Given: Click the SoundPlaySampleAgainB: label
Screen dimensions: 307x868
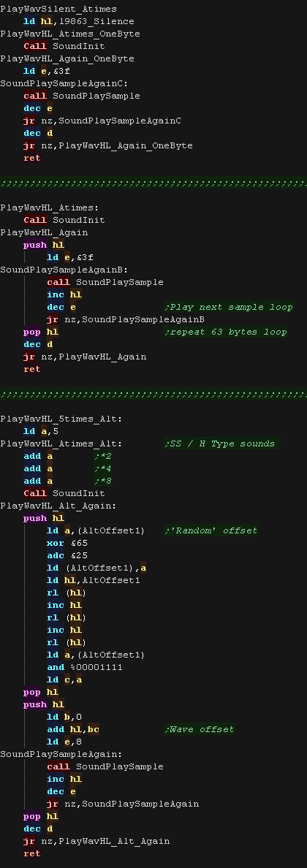Looking at the screenshot, I should point(64,270).
